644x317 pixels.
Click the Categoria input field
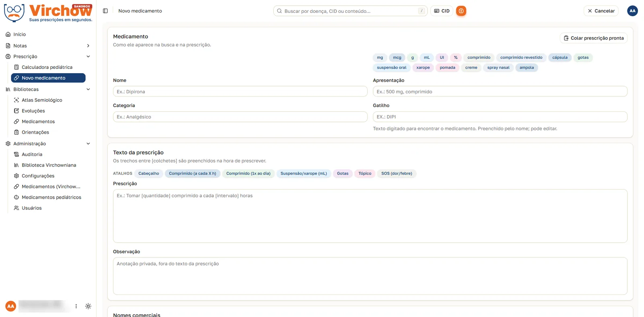click(x=240, y=117)
